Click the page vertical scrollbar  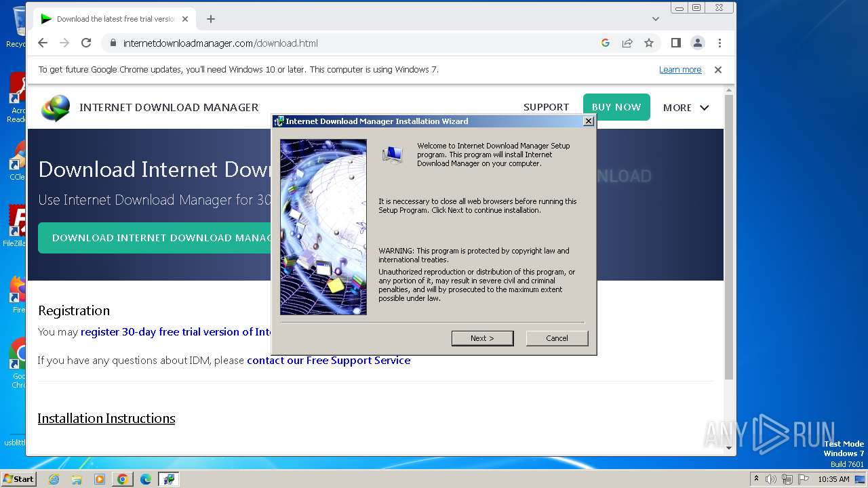coord(729,237)
